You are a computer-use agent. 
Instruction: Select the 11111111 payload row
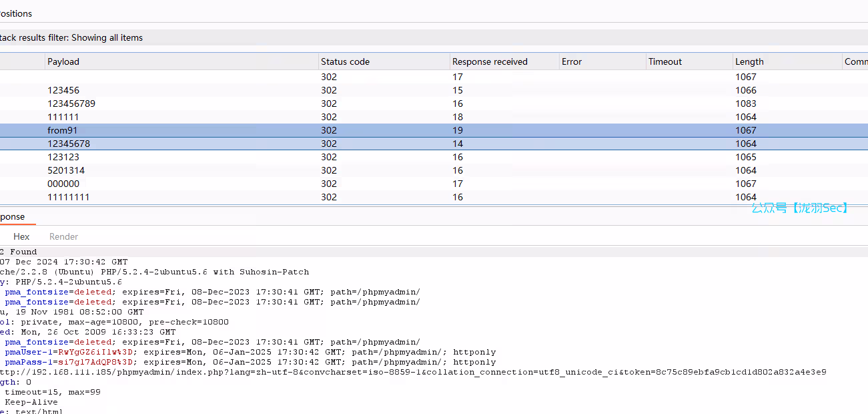69,197
